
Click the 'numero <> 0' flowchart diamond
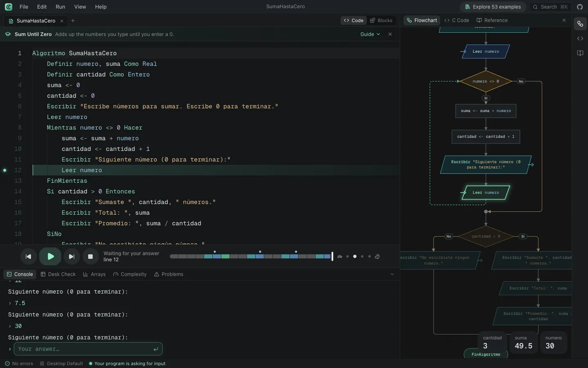tap(486, 81)
